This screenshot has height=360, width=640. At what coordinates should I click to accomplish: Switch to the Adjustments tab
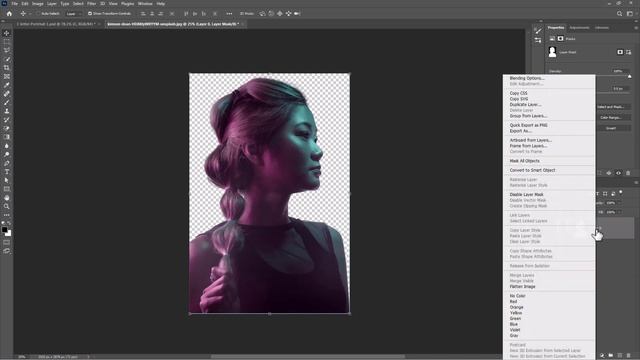tap(579, 28)
